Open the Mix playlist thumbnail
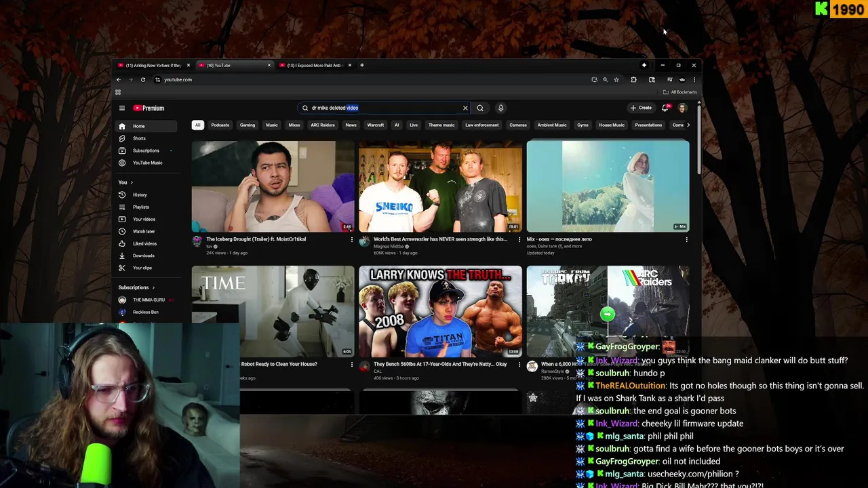The height and width of the screenshot is (488, 868). pyautogui.click(x=608, y=186)
